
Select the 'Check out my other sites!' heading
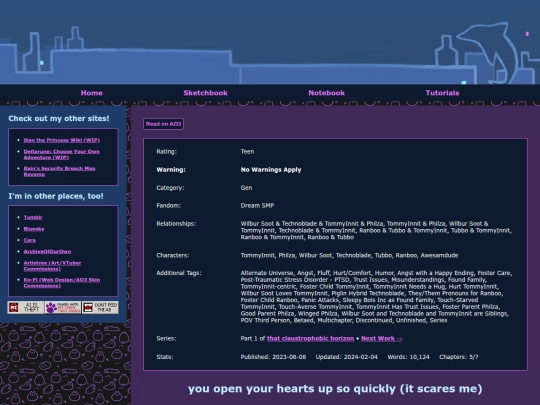[x=59, y=118]
